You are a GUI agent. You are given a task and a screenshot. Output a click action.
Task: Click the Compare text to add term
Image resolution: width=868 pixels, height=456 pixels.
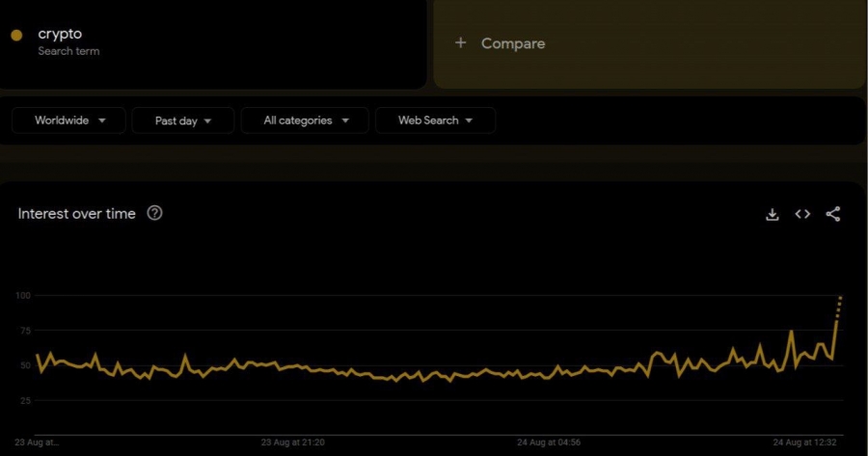(512, 43)
